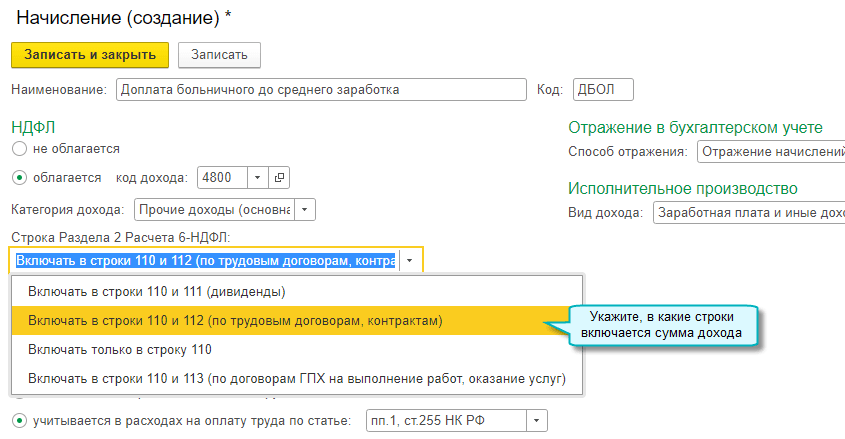Choose 'Включать в строки 110 и 112' option
845x439 pixels.
click(x=235, y=321)
